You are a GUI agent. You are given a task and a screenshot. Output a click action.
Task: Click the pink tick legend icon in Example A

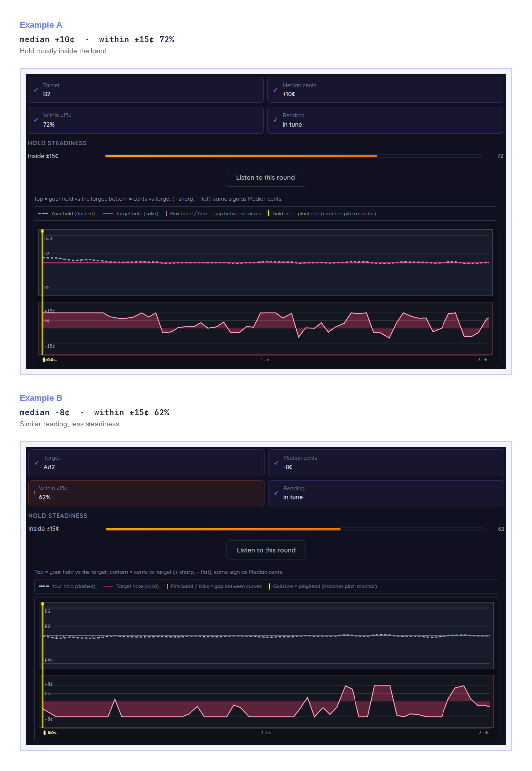pos(167,214)
